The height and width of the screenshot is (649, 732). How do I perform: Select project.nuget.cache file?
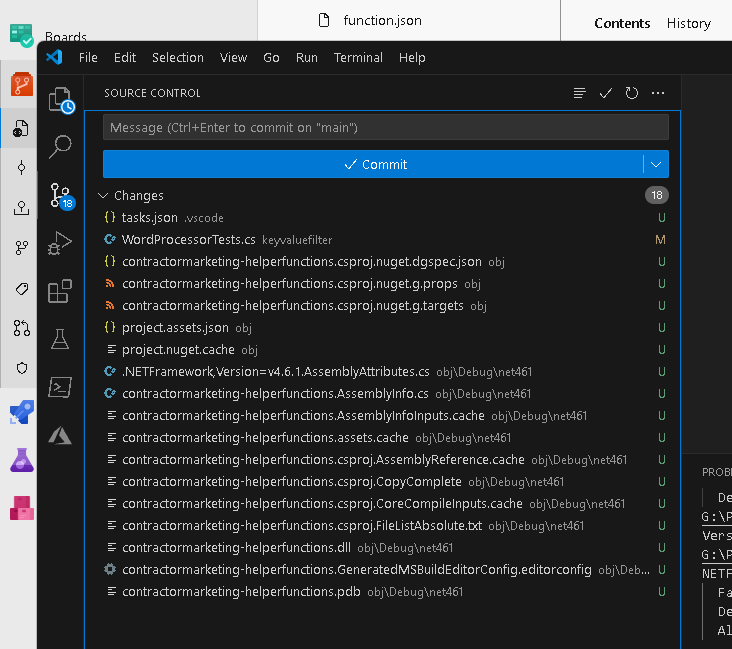tap(383, 350)
